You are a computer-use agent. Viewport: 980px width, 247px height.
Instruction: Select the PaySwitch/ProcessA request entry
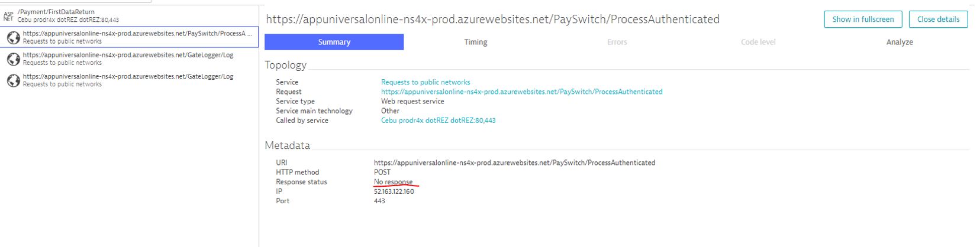tap(129, 37)
